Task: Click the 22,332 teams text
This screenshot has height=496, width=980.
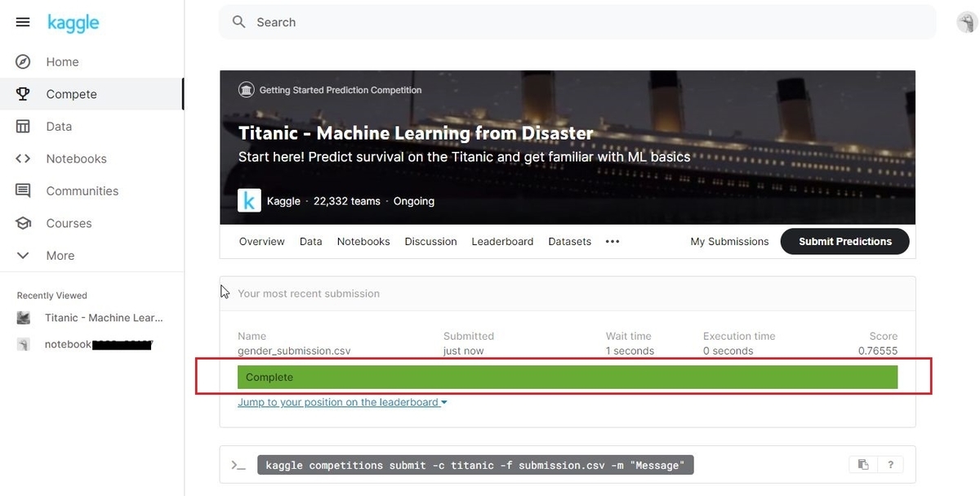Action: [347, 201]
